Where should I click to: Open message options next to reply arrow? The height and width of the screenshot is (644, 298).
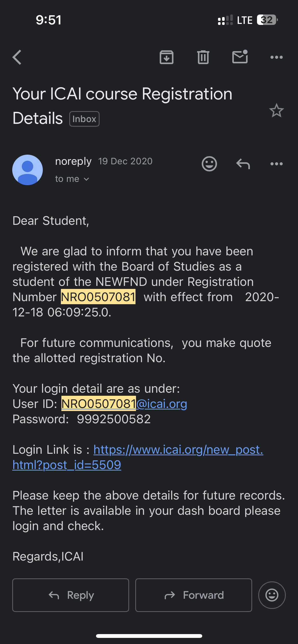click(276, 164)
